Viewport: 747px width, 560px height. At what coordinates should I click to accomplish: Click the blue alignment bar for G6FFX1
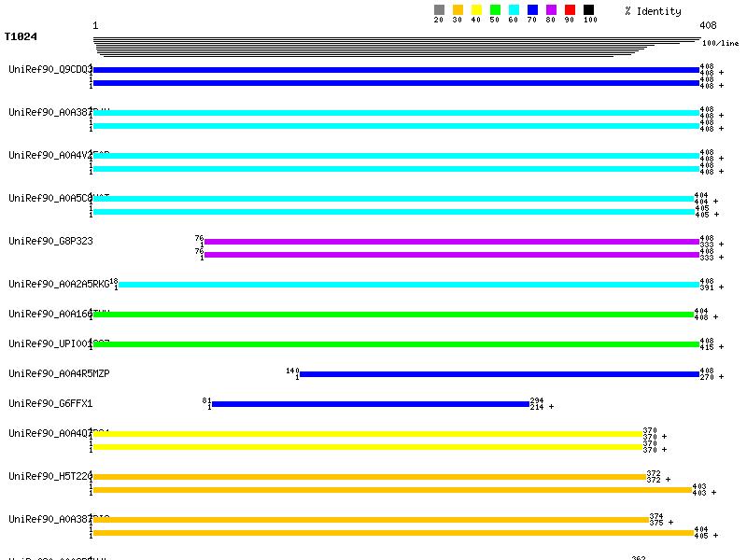(371, 404)
